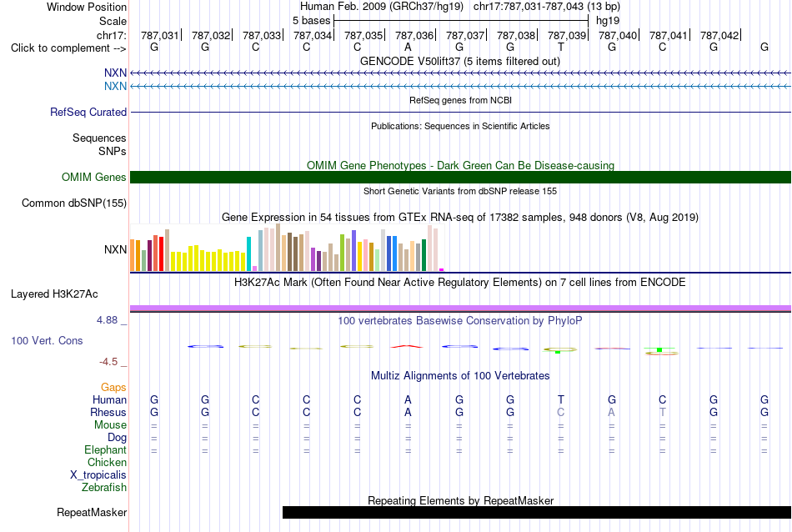Open the Gene Expression in 54 tissues GTEx title

pyautogui.click(x=460, y=218)
